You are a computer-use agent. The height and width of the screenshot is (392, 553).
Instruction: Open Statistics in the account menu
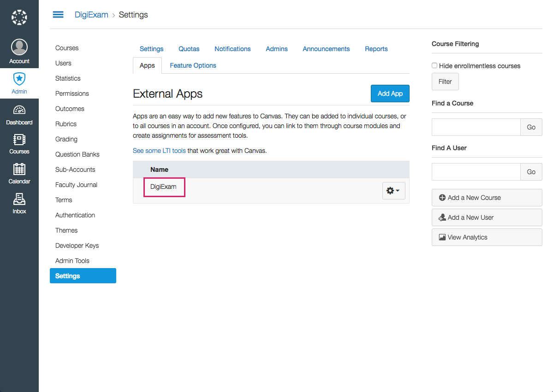(68, 78)
